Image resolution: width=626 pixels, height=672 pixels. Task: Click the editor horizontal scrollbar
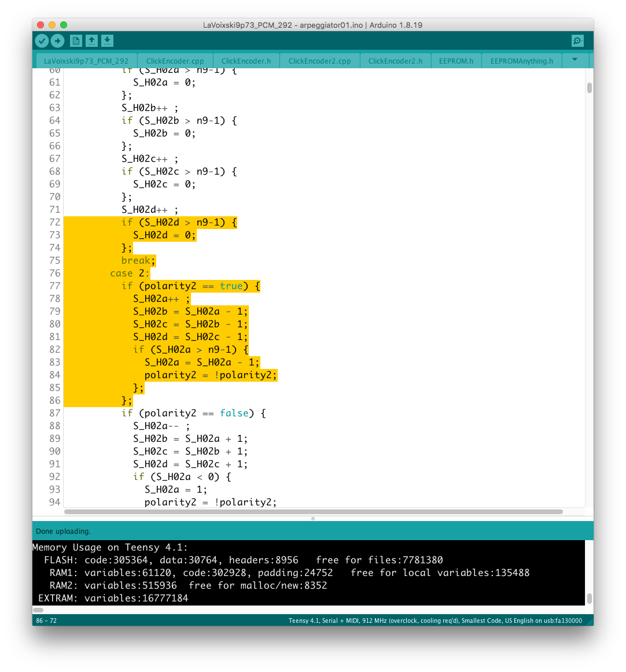coord(313,512)
